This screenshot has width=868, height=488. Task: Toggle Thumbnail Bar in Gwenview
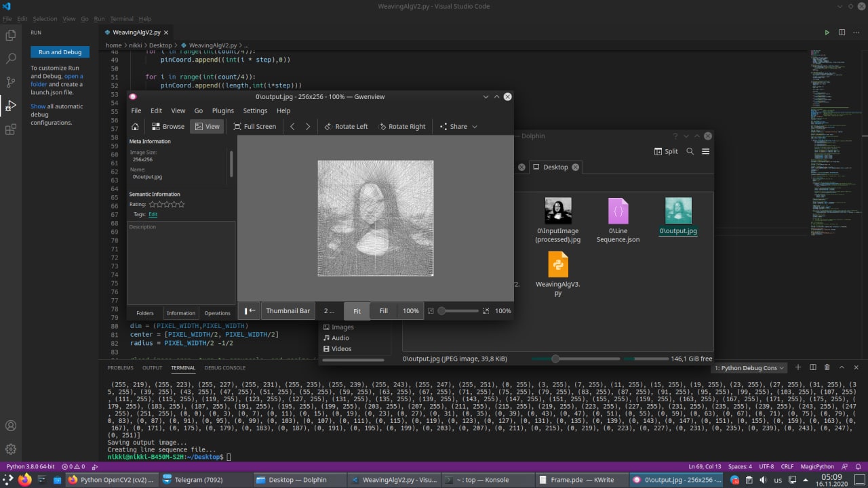click(288, 310)
